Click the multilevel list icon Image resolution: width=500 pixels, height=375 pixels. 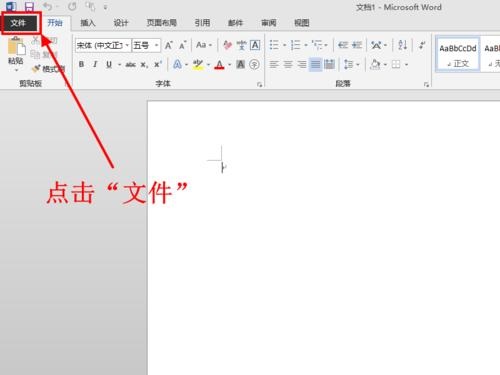(317, 45)
